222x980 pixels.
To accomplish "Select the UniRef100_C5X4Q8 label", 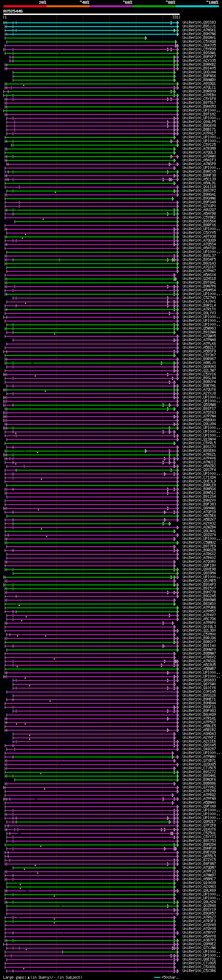I will coord(199,41).
